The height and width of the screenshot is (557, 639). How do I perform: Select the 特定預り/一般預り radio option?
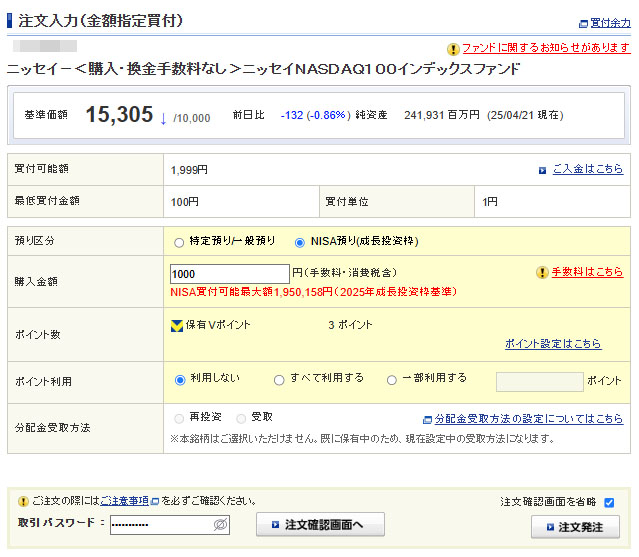click(x=179, y=242)
